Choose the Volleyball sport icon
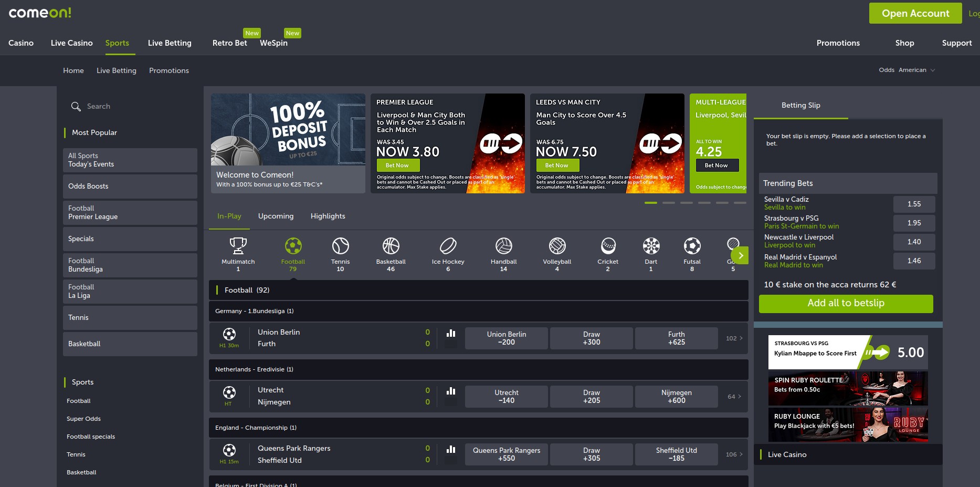This screenshot has height=487, width=980. (557, 246)
